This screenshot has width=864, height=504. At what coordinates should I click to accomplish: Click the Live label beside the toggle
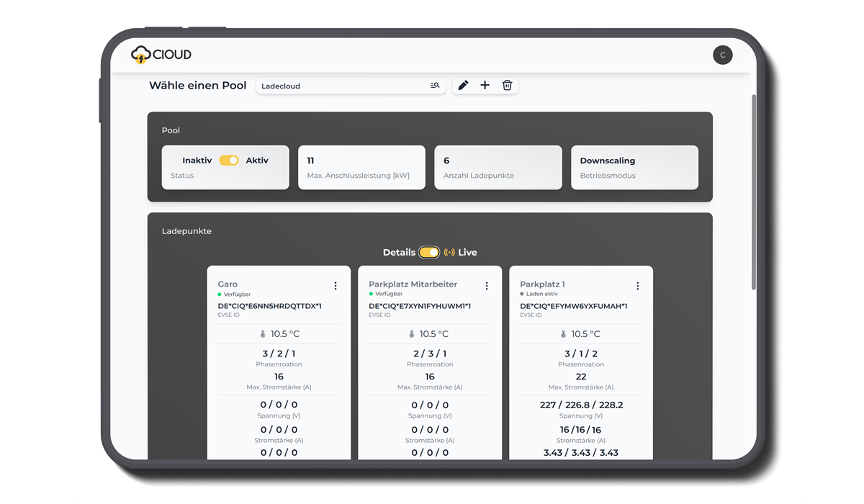point(468,253)
